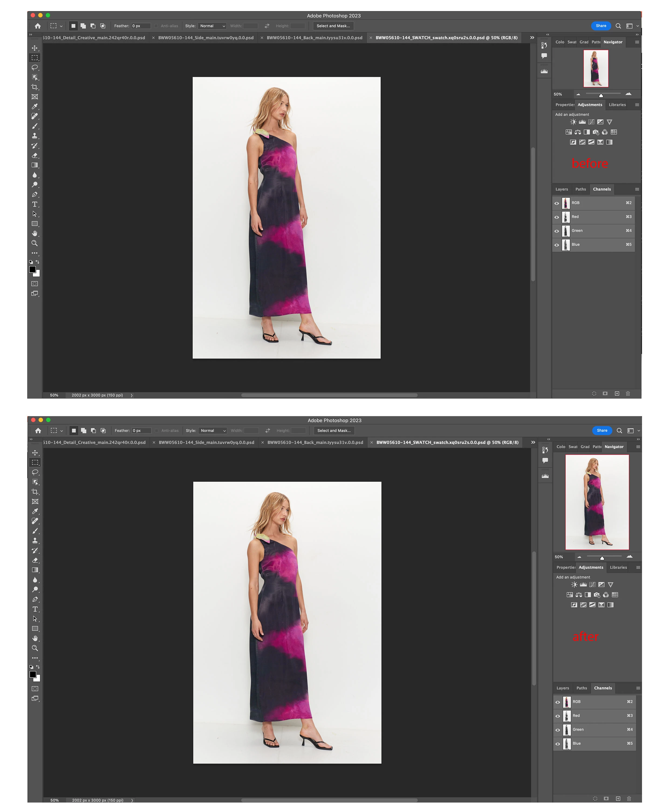Activate the Zoom tool in the 'after' window
Image resolution: width=669 pixels, height=812 pixels.
coord(35,648)
